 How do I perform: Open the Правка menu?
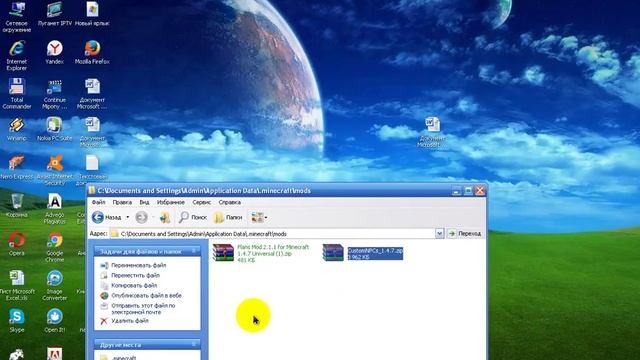122,202
